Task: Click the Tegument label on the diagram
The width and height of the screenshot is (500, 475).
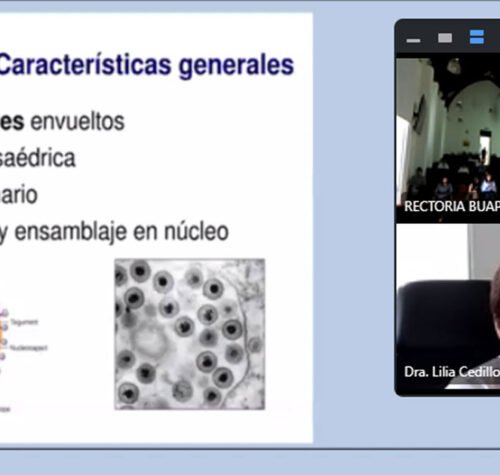Action: [24, 322]
